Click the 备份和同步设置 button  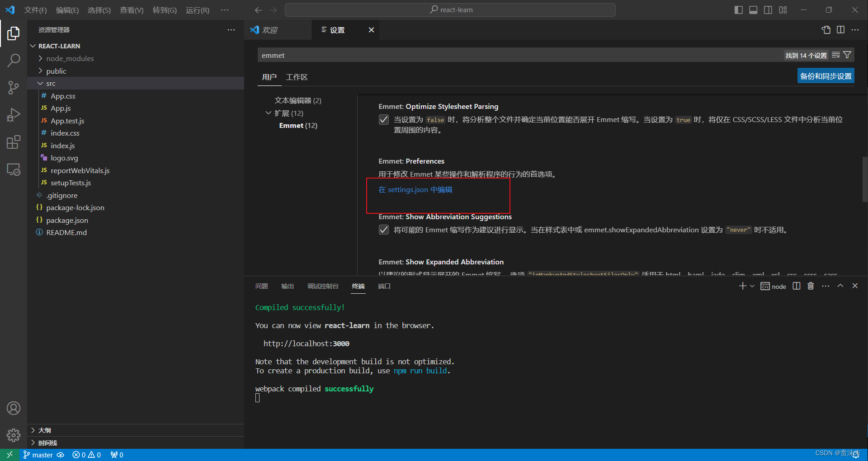tap(826, 76)
